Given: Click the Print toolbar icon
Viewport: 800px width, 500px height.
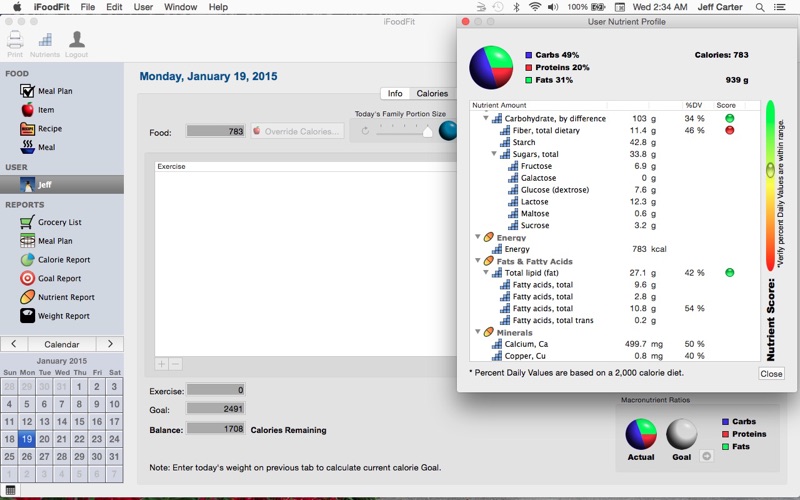Looking at the screenshot, I should click(15, 43).
